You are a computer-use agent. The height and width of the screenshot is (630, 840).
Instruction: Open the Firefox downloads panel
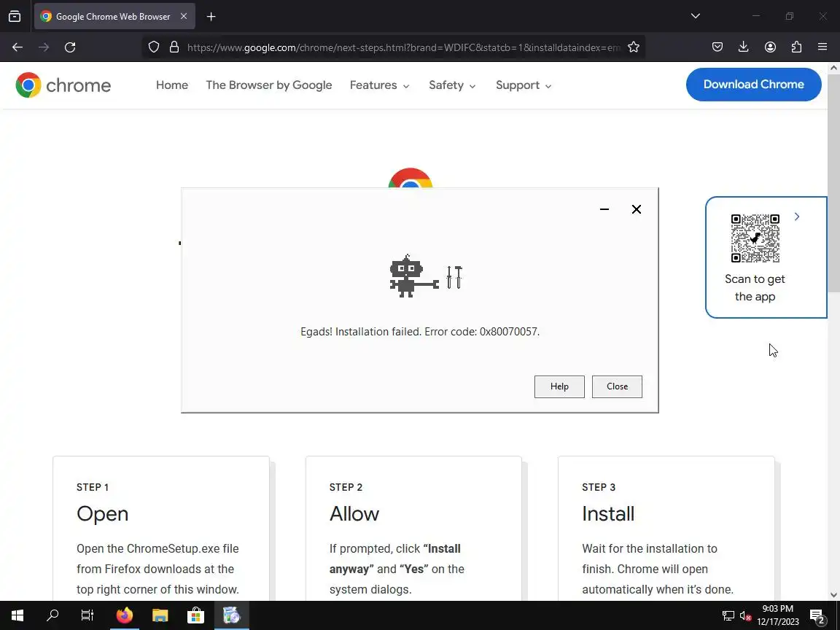744,47
